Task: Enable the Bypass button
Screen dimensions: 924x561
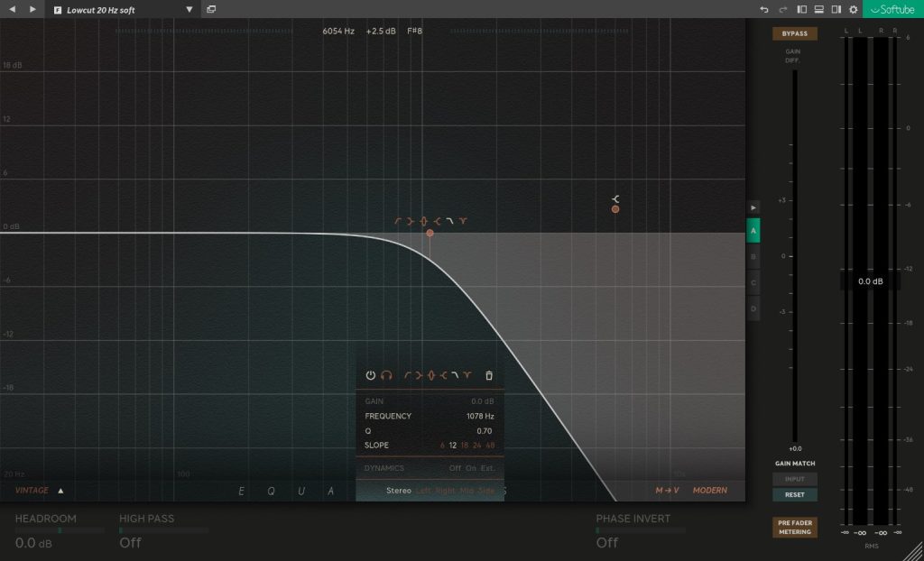Action: point(794,33)
